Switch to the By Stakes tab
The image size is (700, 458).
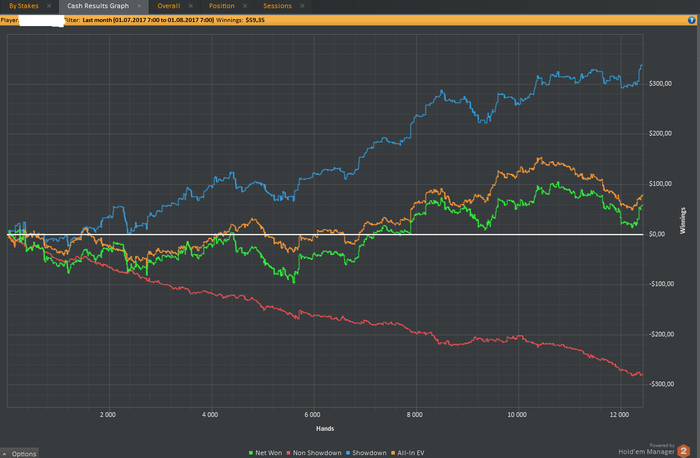(24, 6)
